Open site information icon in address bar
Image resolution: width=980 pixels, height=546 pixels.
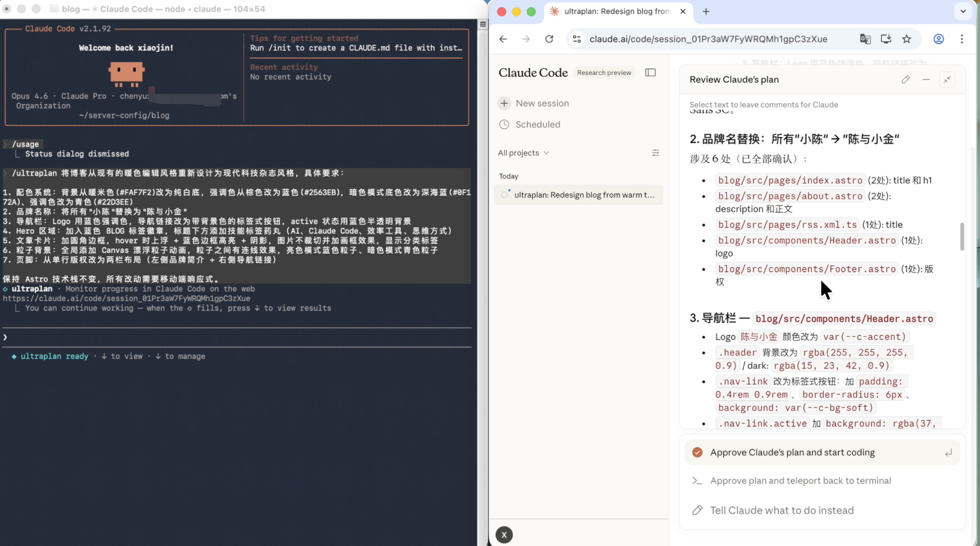coord(577,39)
